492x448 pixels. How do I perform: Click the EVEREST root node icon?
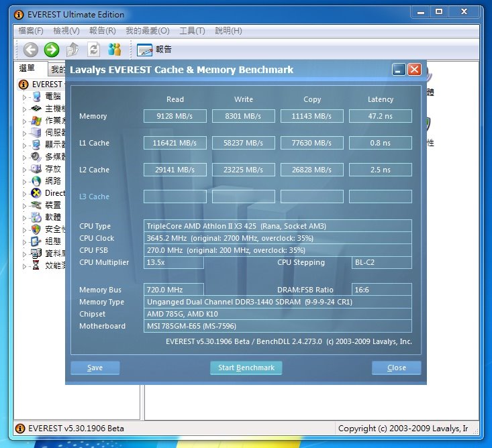tap(23, 85)
